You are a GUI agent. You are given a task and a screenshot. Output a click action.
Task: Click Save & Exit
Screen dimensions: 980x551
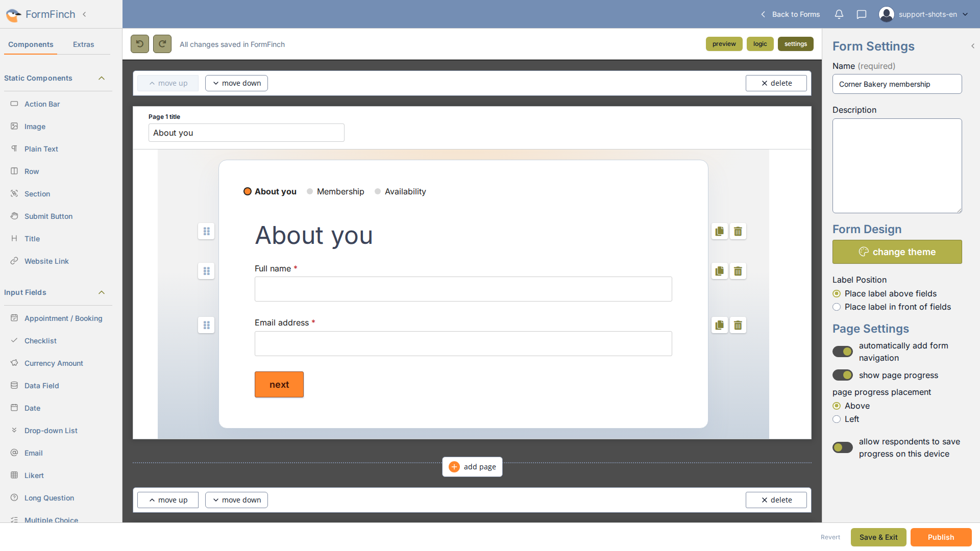[878, 537]
